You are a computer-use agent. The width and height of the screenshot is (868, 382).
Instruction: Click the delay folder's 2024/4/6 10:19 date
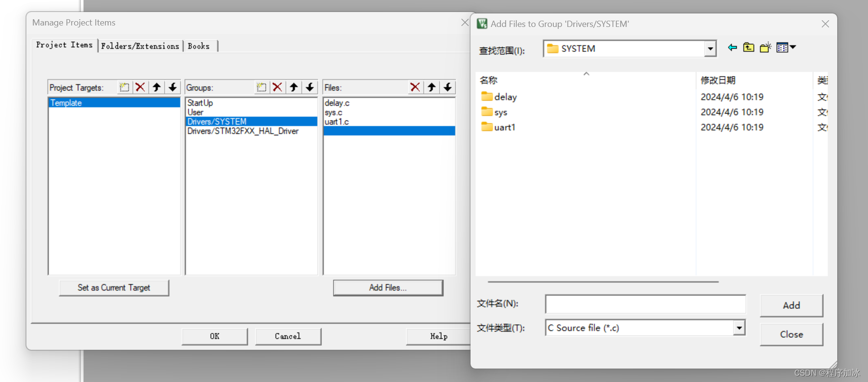[732, 97]
